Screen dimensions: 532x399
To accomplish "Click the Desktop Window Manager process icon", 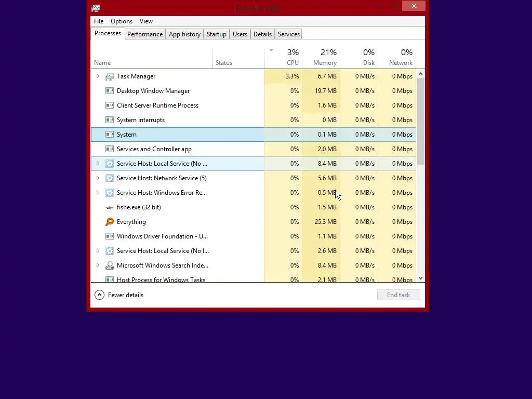I will (x=109, y=91).
